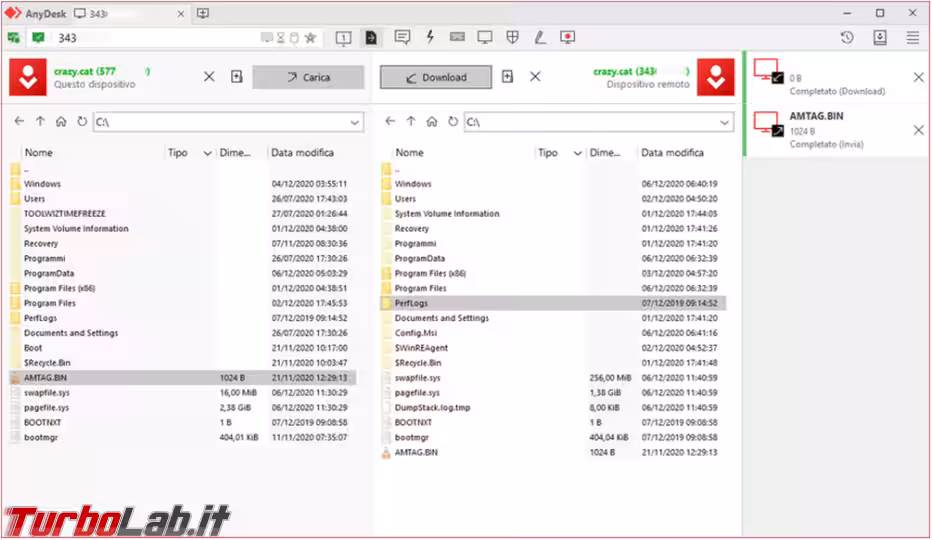Sort local pane by Data modifica column

(302, 153)
